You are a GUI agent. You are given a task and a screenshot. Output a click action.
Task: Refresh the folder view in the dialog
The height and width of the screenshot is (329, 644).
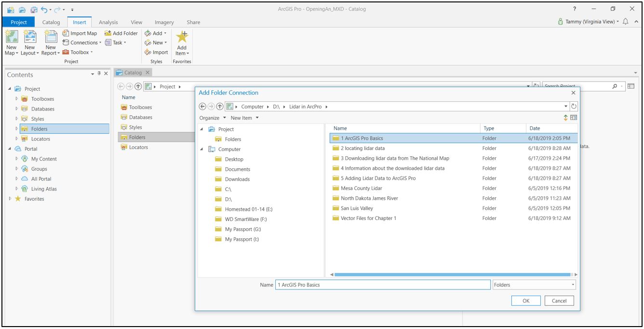(573, 106)
